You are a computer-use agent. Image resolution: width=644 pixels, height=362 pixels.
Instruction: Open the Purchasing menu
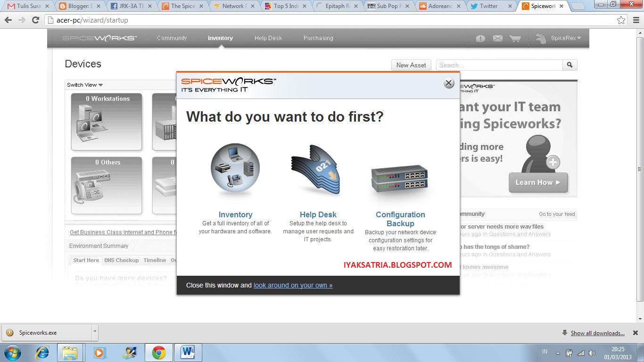(318, 38)
